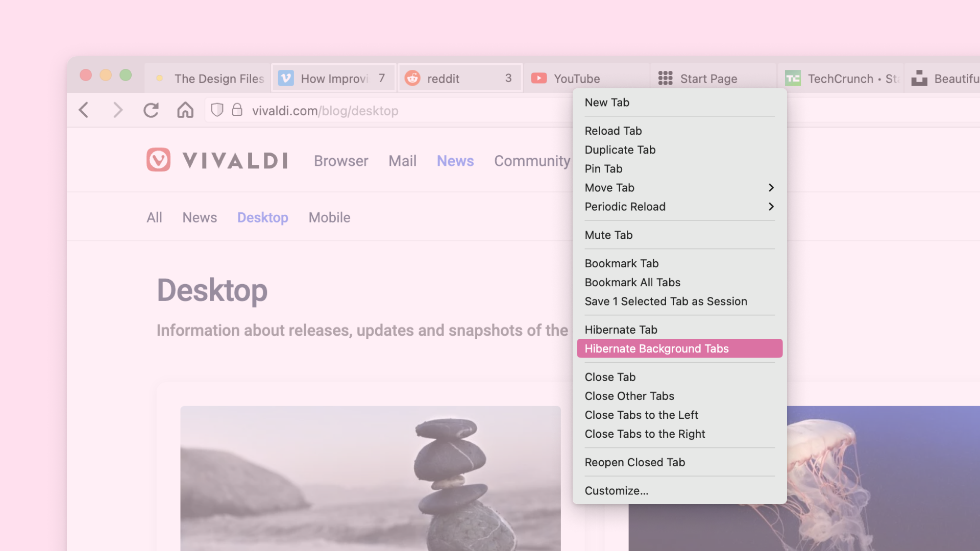Filter blog by All category
This screenshot has width=980, height=551.
(x=154, y=217)
